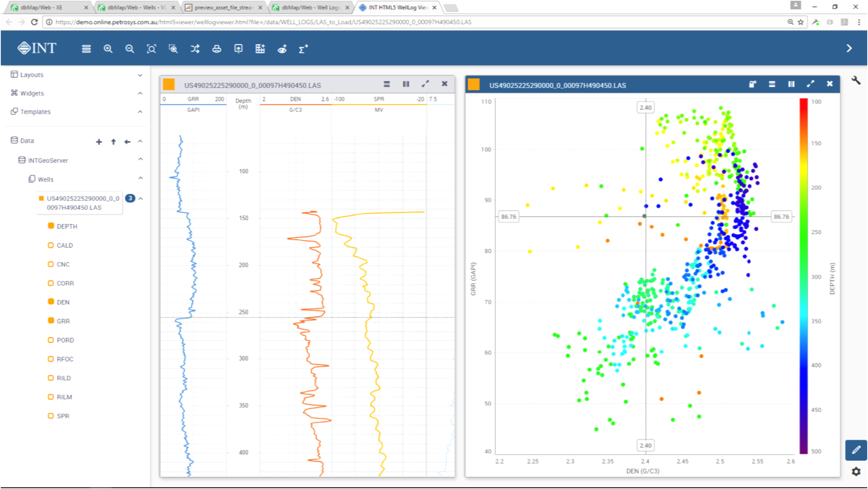Switch to the preview_asset_file_stream tab
Image resolution: width=868 pixels, height=489 pixels.
tap(223, 8)
